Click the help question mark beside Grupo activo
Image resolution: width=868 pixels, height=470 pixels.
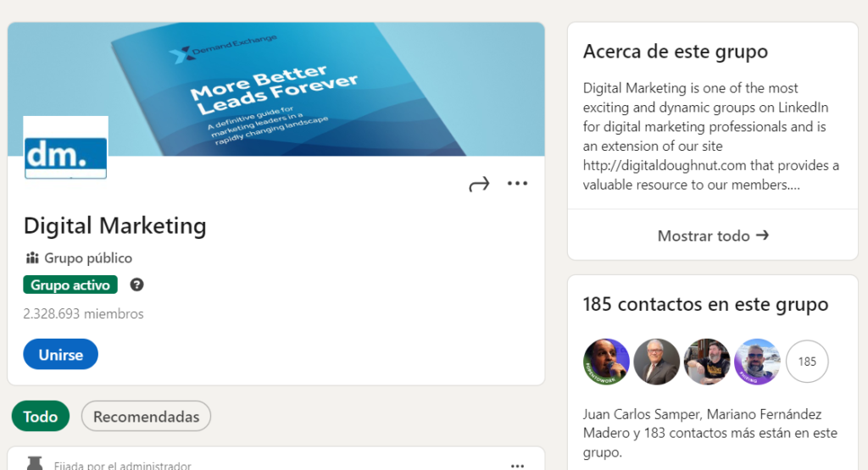pyautogui.click(x=136, y=285)
